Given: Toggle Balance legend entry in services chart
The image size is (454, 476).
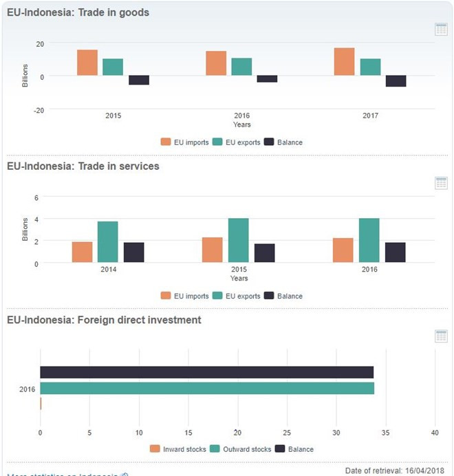Looking at the screenshot, I should click(283, 296).
